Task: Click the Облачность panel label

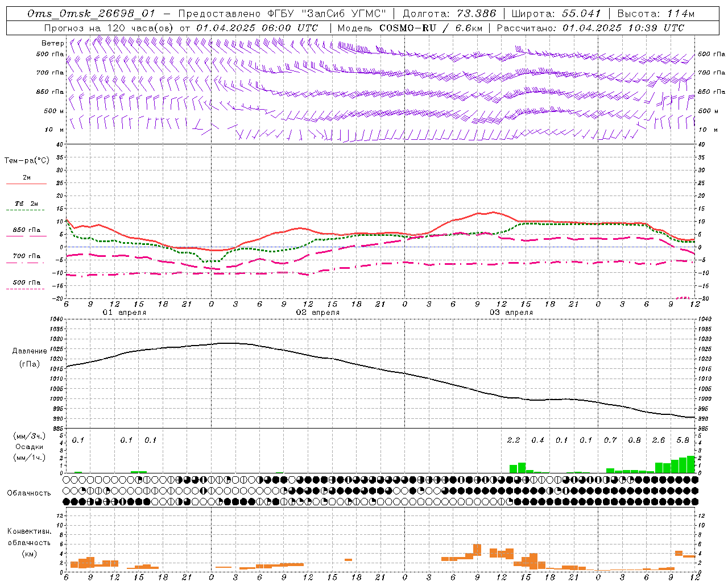Action: point(29,493)
